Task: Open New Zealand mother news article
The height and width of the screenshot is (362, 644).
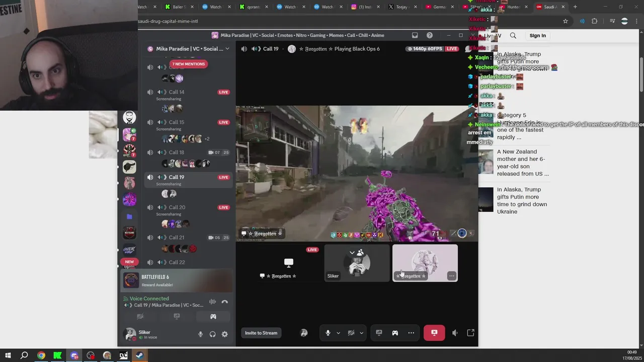Action: (x=523, y=162)
